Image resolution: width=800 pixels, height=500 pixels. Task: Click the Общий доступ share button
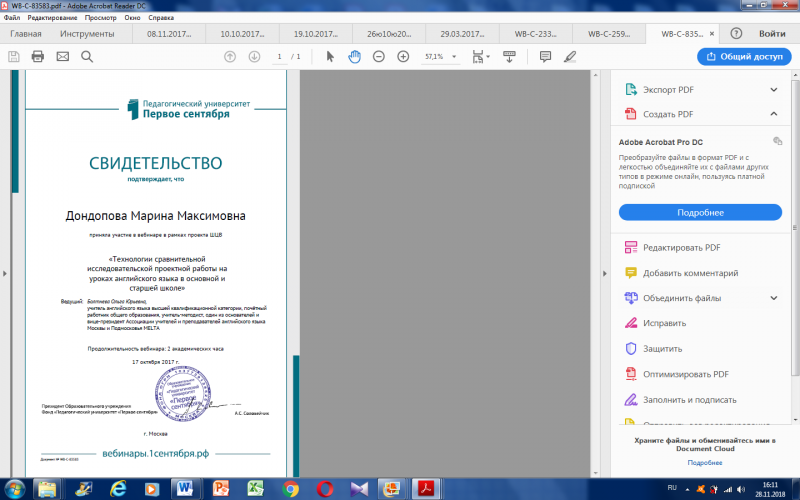(x=744, y=57)
